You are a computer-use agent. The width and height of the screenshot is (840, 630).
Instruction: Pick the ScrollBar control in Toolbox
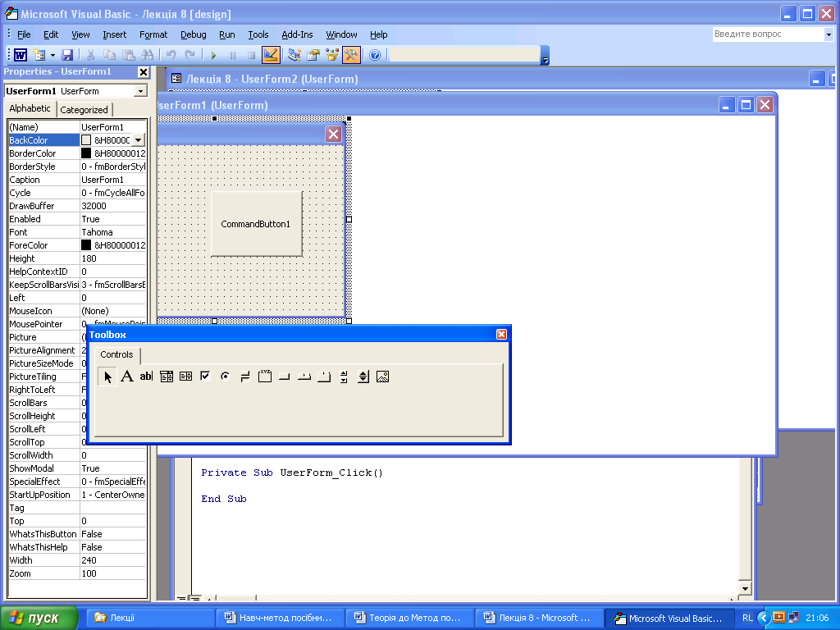pyautogui.click(x=344, y=377)
